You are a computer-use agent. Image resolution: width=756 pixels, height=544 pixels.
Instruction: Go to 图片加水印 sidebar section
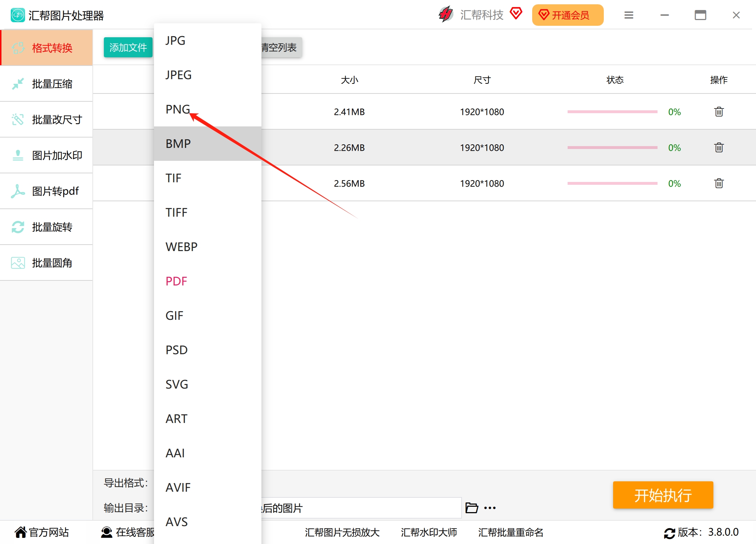point(47,155)
